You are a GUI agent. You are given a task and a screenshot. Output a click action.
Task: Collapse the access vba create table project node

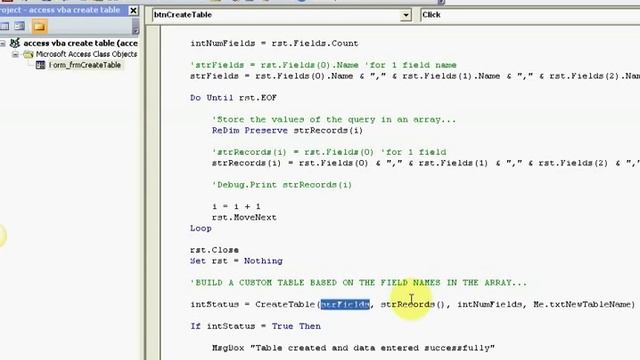tap(3, 43)
